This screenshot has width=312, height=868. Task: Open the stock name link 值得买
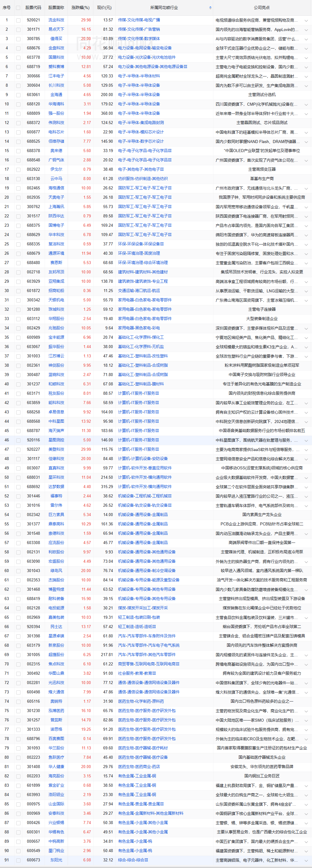(x=56, y=39)
